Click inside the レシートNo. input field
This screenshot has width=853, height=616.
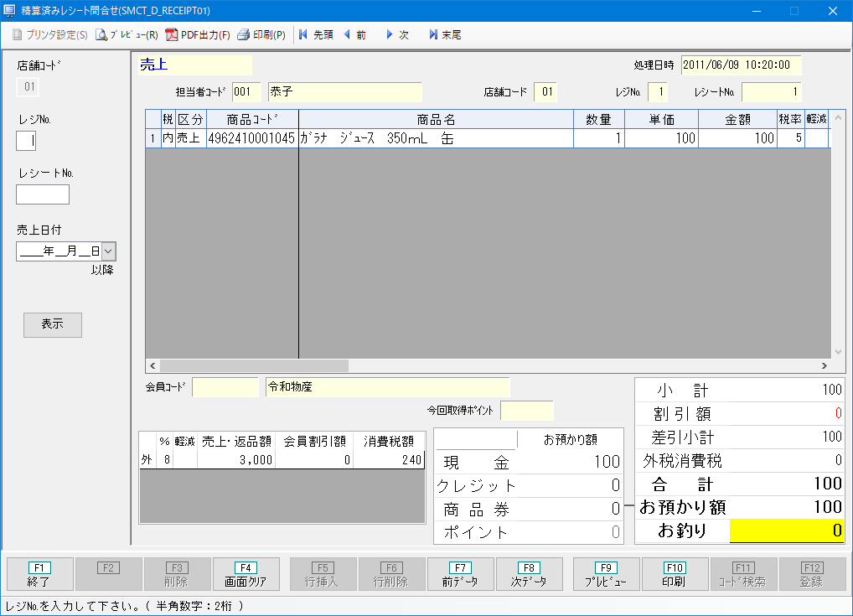(42, 194)
